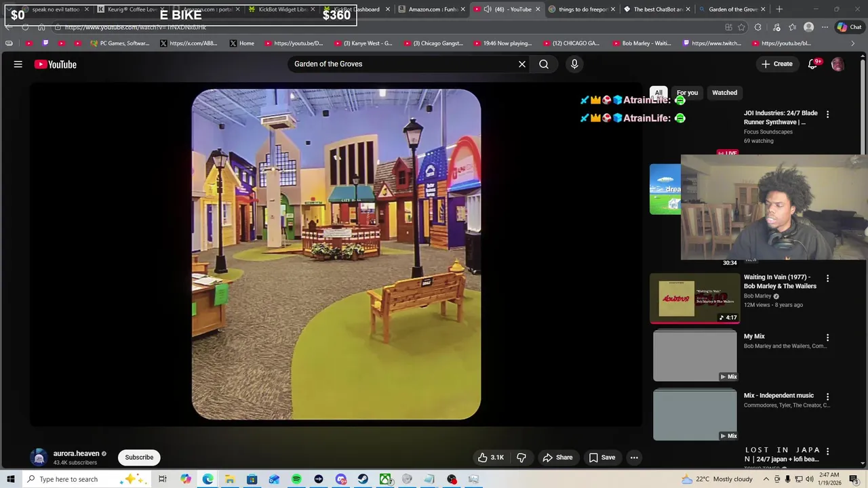Image resolution: width=868 pixels, height=488 pixels.
Task: Open the X 'Home' bookmark
Action: click(x=241, y=43)
